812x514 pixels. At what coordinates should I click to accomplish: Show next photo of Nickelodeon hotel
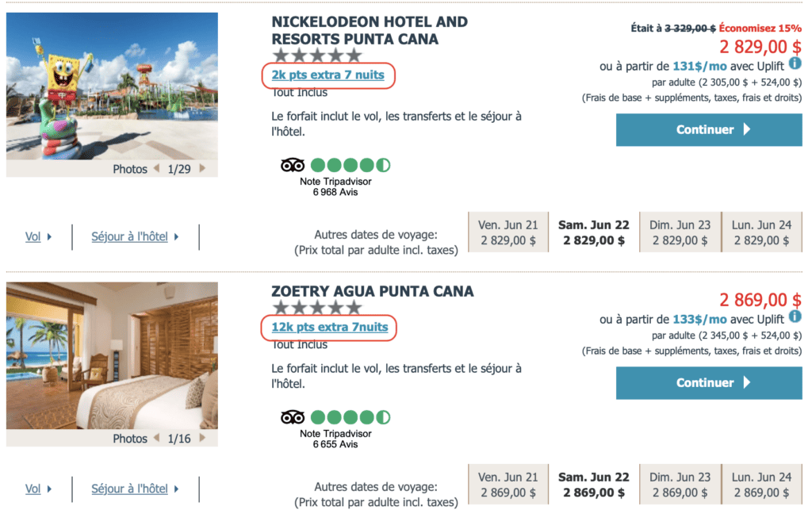203,169
